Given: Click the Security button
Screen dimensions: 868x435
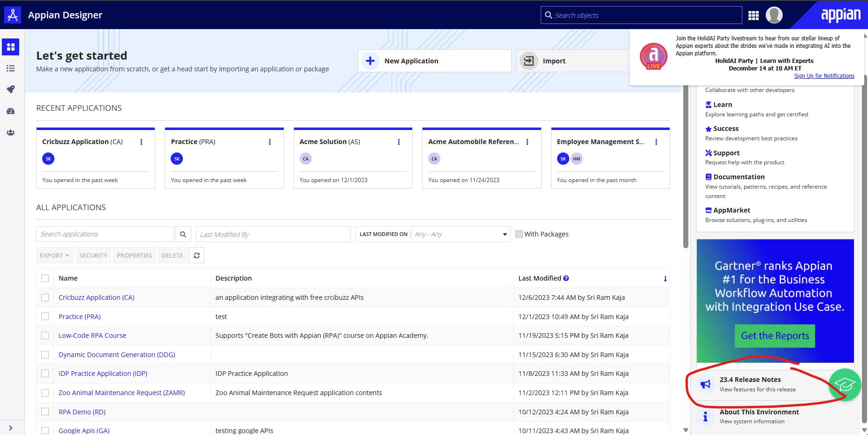Looking at the screenshot, I should (93, 255).
